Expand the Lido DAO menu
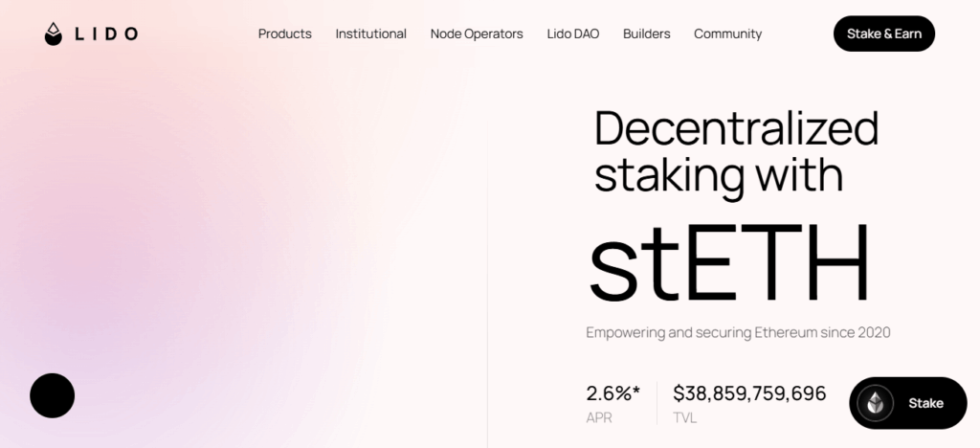Screen dimensions: 980x448 point(572,34)
